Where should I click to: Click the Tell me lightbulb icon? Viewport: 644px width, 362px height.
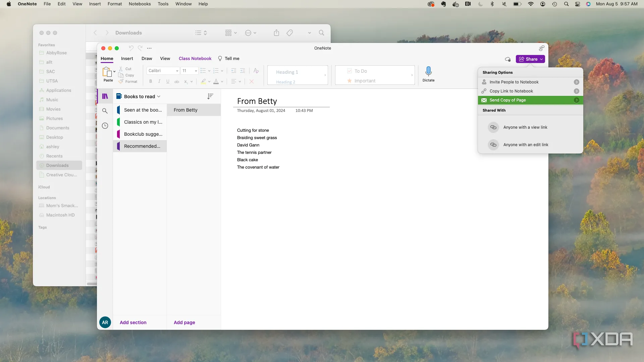(x=220, y=59)
